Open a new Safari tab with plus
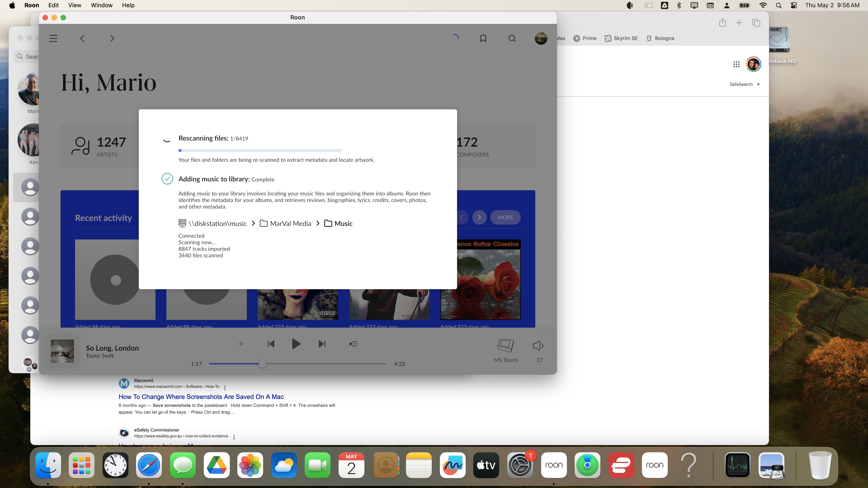 point(739,23)
